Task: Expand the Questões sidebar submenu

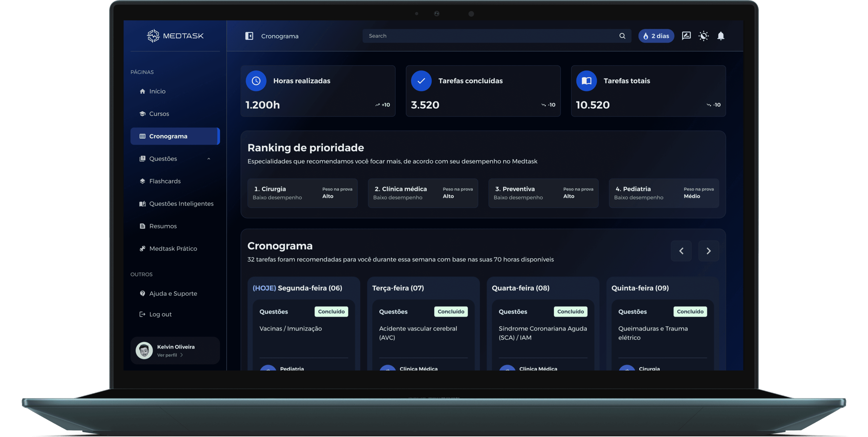Action: pos(209,159)
